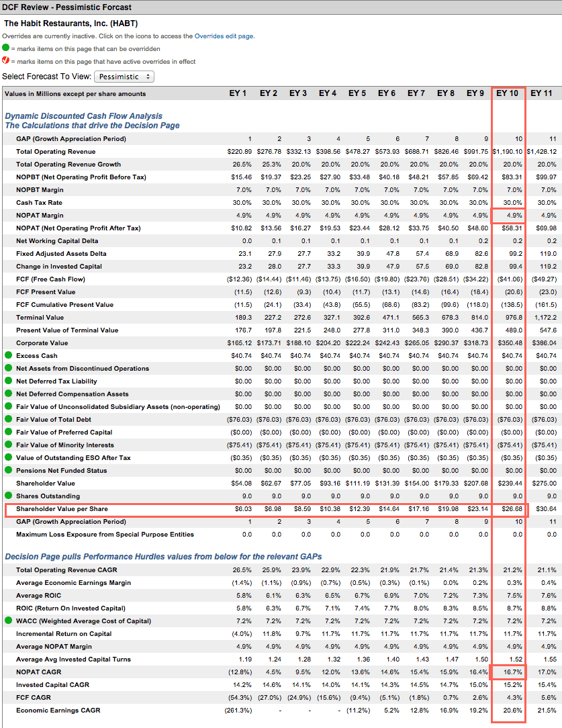Click the green override icon beside Excess Cash
The width and height of the screenshot is (562, 728).
click(x=8, y=355)
